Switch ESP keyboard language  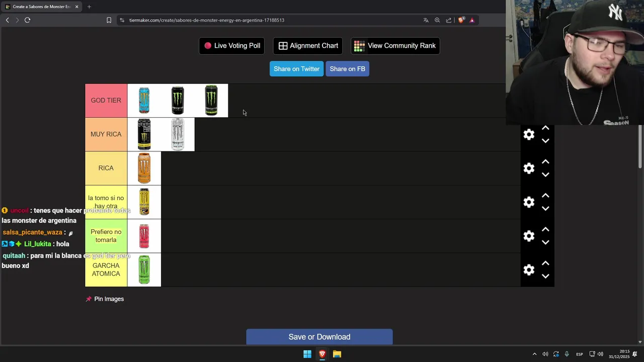pos(580,354)
